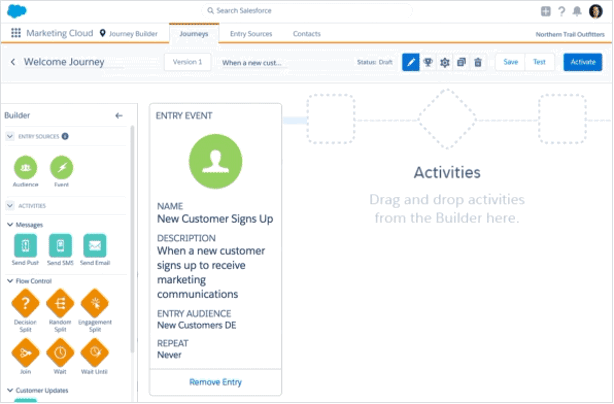614x404 pixels.
Task: Open the Salesforce cloud logo home
Action: [17, 11]
